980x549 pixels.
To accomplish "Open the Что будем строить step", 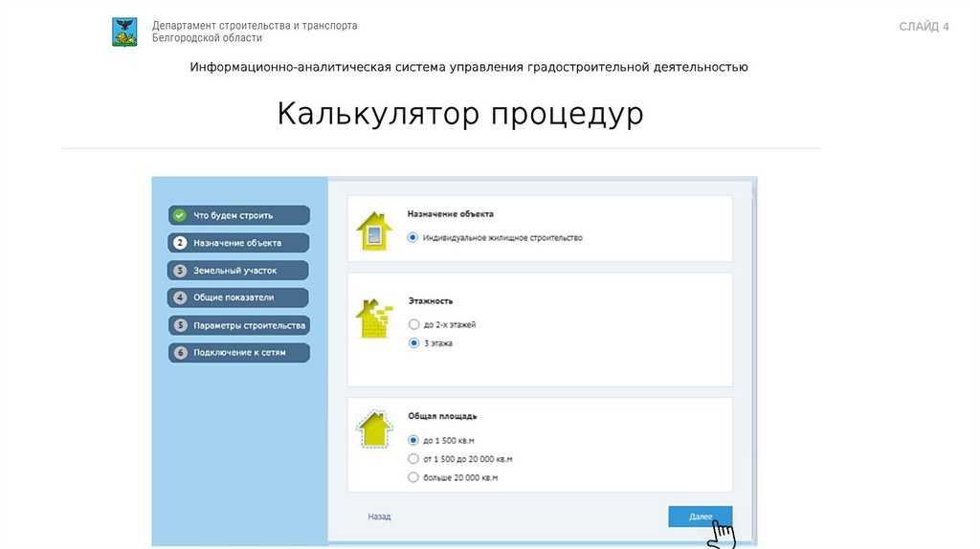I will tap(239, 215).
